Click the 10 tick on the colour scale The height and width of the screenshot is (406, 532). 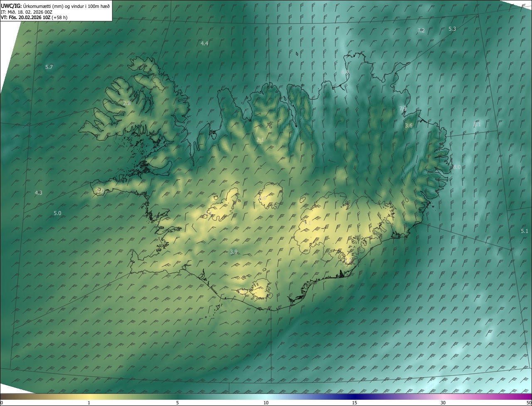tap(266, 403)
